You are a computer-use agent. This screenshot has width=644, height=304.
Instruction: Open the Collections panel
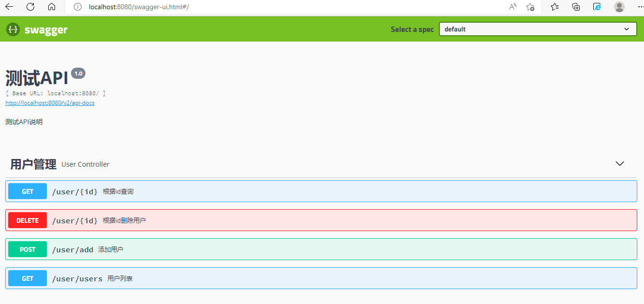click(576, 7)
